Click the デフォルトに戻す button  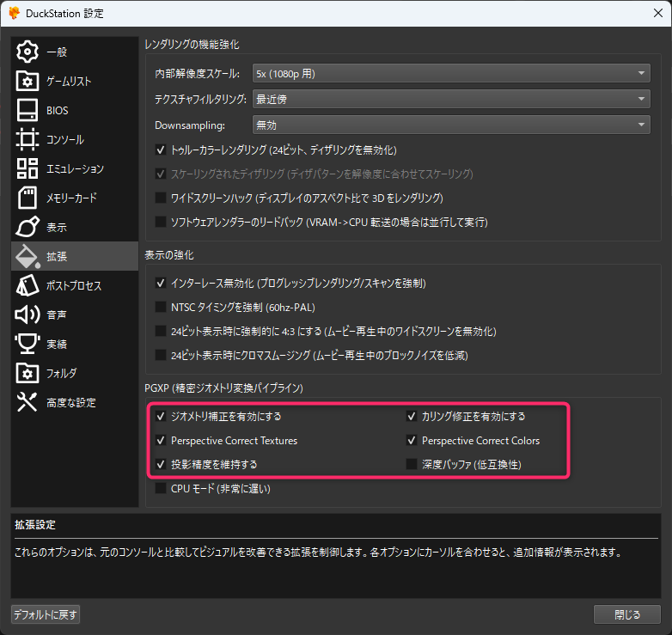pyautogui.click(x=46, y=614)
